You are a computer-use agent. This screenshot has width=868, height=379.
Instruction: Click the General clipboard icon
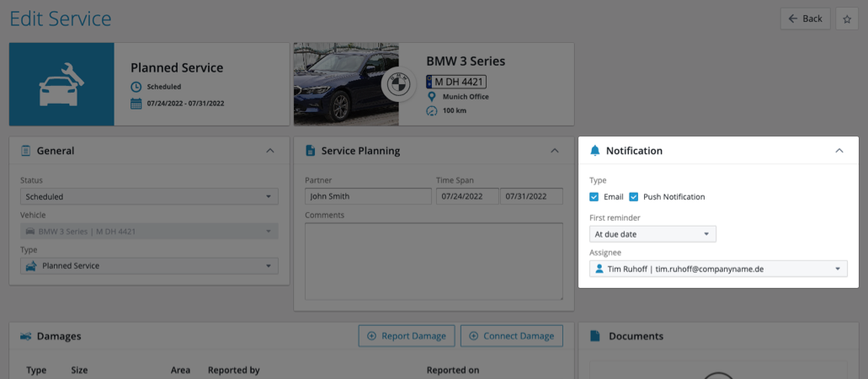coord(25,151)
